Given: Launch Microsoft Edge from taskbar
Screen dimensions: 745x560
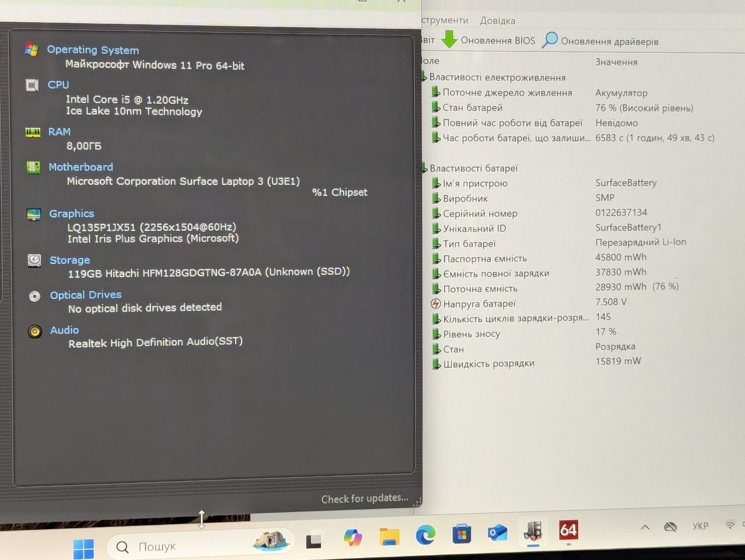Looking at the screenshot, I should point(425,534).
